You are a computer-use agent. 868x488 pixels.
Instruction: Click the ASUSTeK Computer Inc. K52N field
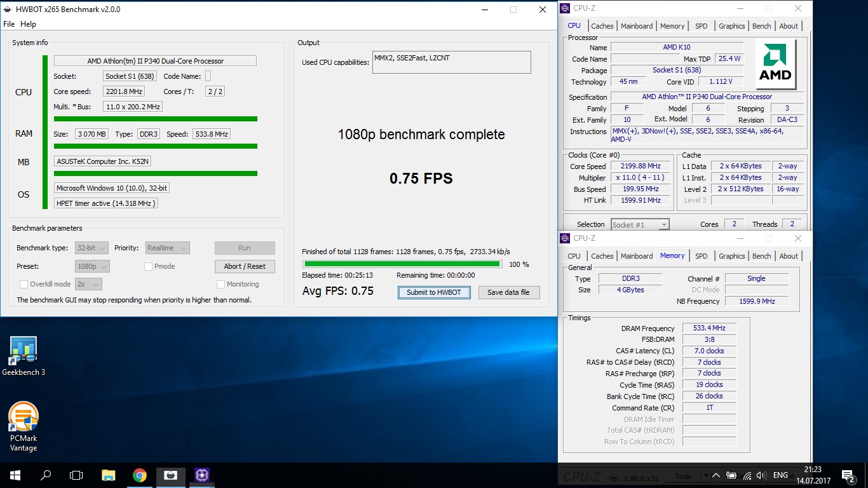[102, 161]
